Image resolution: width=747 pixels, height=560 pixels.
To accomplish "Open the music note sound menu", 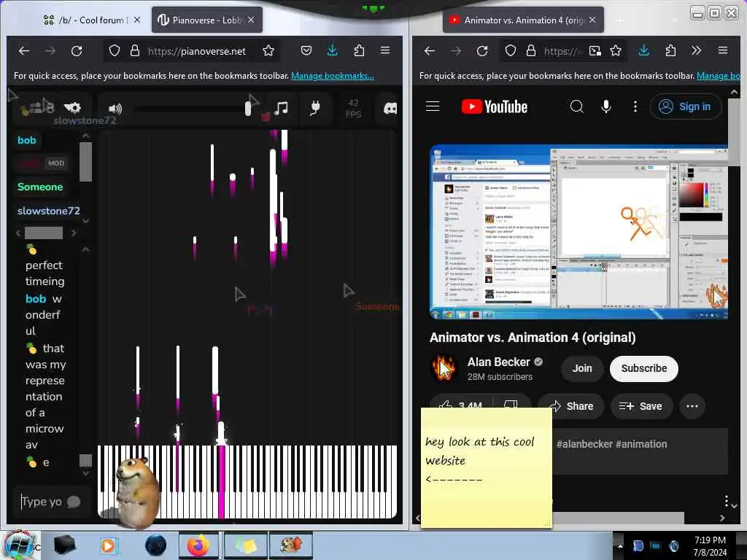I will [x=281, y=108].
